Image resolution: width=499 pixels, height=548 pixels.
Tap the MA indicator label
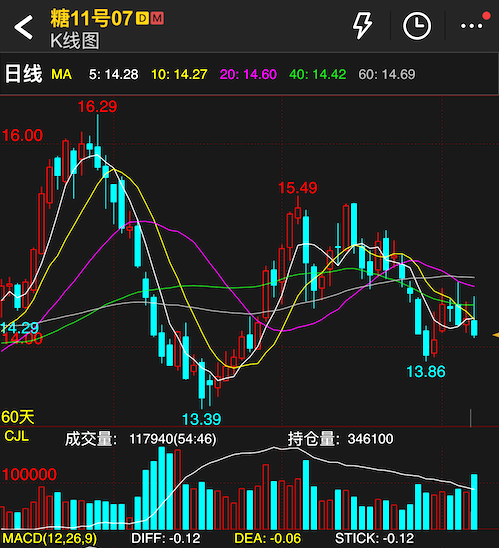(x=62, y=74)
